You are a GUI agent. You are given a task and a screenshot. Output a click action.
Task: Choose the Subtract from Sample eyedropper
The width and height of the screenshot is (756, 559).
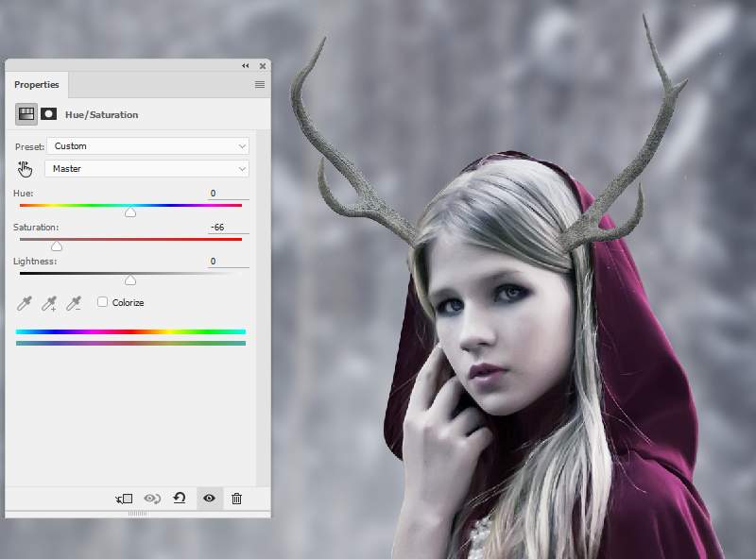[74, 303]
